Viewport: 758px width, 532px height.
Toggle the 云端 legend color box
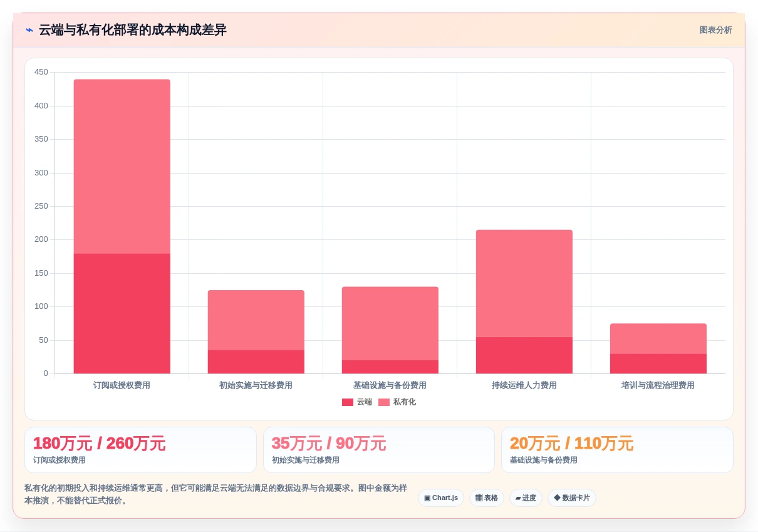click(348, 402)
